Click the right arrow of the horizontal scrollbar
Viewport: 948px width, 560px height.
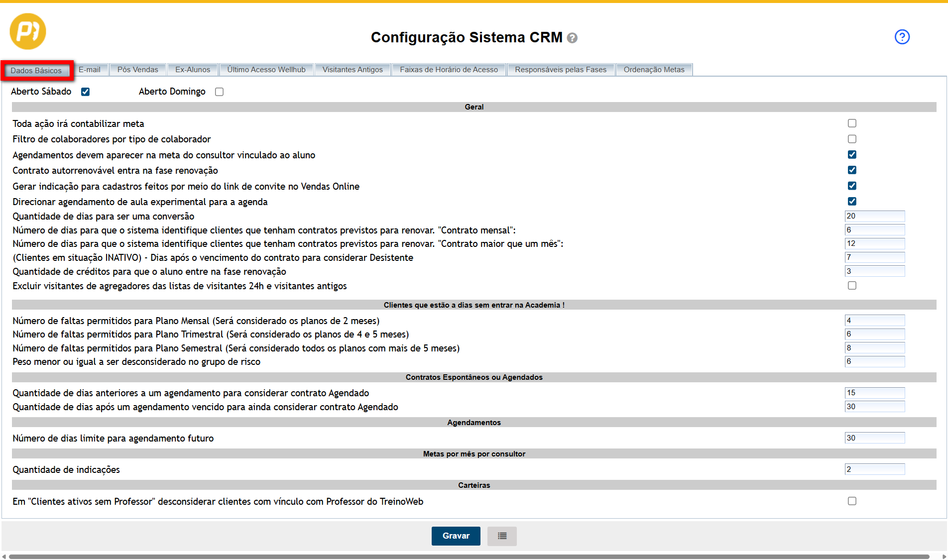(944, 557)
